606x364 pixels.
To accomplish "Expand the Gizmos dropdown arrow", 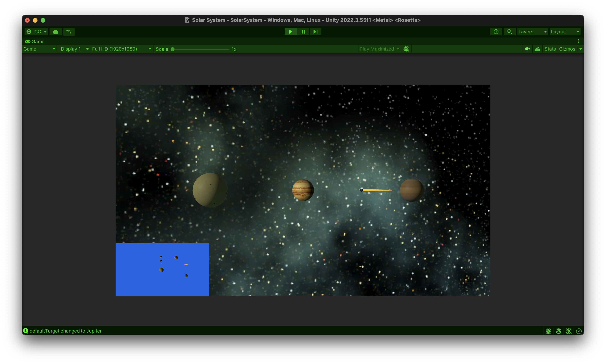I will 580,49.
